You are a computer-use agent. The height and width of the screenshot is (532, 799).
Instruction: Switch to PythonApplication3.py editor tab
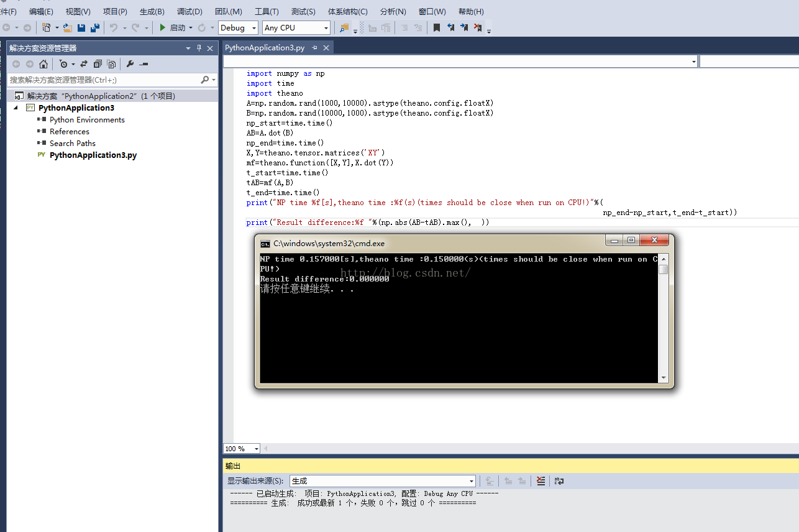click(265, 47)
